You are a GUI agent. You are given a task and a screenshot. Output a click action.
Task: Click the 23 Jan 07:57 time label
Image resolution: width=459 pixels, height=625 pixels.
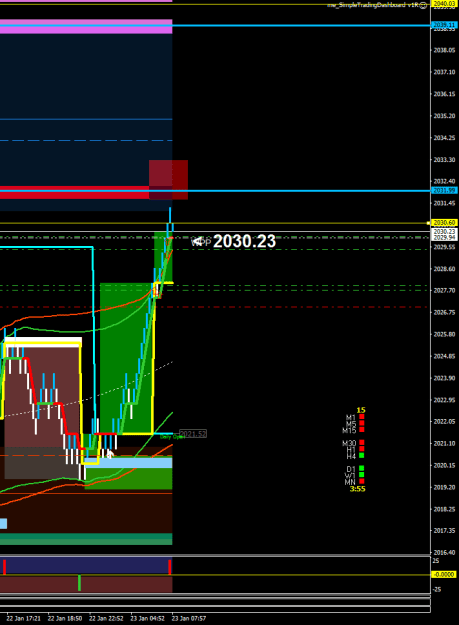click(189, 619)
